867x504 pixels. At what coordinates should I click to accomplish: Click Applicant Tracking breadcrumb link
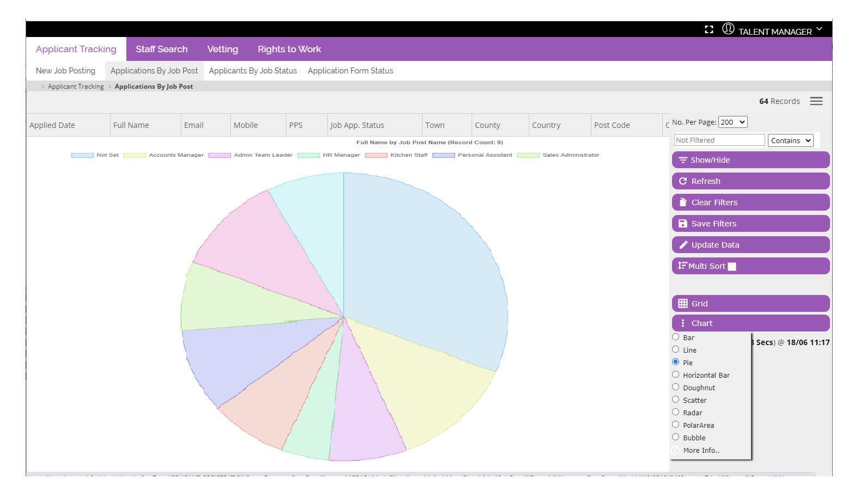(76, 87)
